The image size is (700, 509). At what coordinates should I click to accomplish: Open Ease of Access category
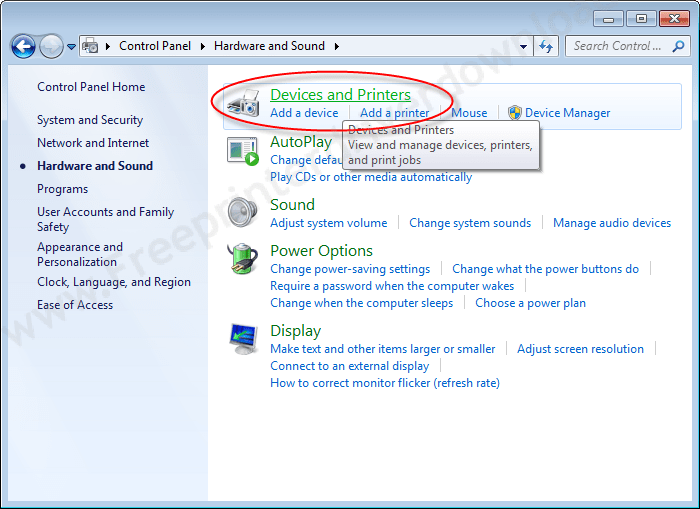(75, 305)
